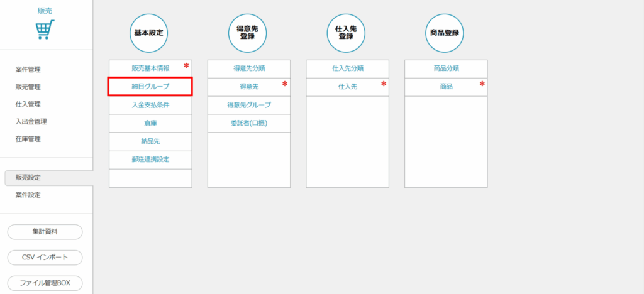Viewport: 644px width, 294px height.
Task: Open 販売管理 in the sidebar
Action: (28, 87)
